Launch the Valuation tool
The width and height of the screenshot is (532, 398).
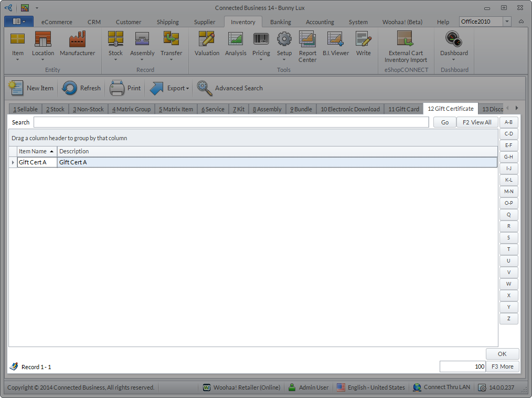(207, 44)
